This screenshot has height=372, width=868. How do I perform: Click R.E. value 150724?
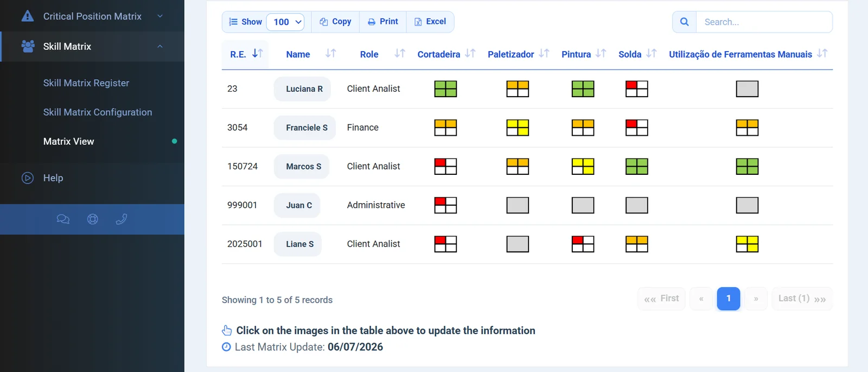[x=242, y=166]
